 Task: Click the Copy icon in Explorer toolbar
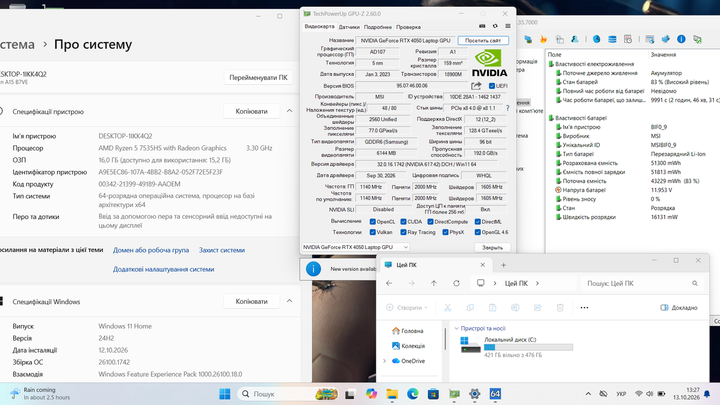[x=470, y=308]
